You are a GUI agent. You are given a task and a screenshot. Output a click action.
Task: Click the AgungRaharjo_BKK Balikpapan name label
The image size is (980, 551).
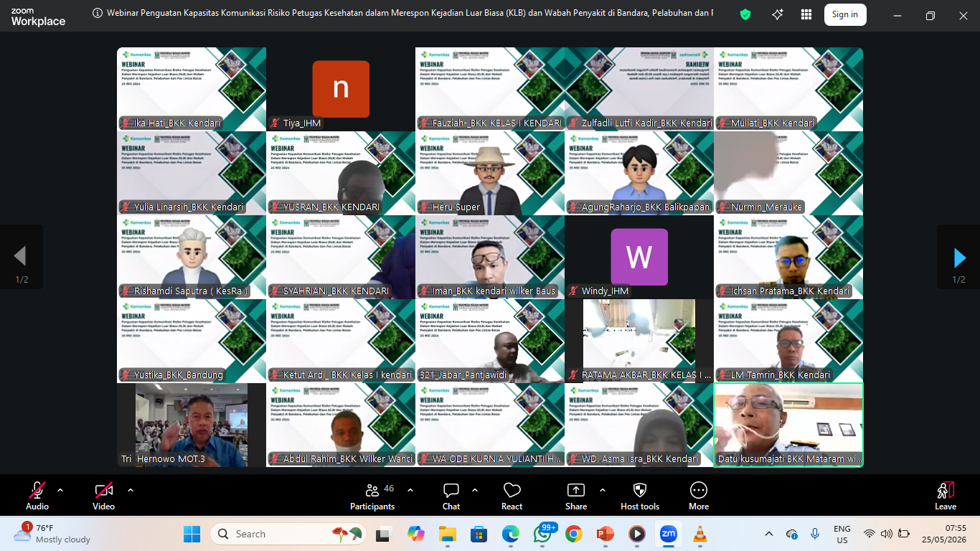pyautogui.click(x=646, y=207)
